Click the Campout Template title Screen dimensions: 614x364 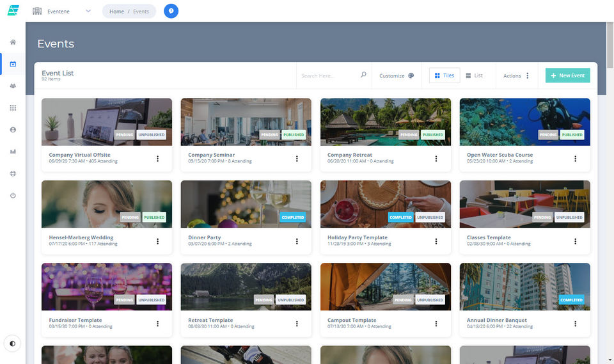[352, 320]
